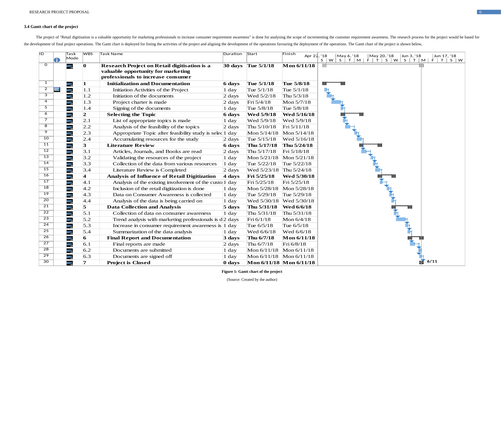Click the blue info icon in header
504x432 pixels.
click(x=57, y=60)
